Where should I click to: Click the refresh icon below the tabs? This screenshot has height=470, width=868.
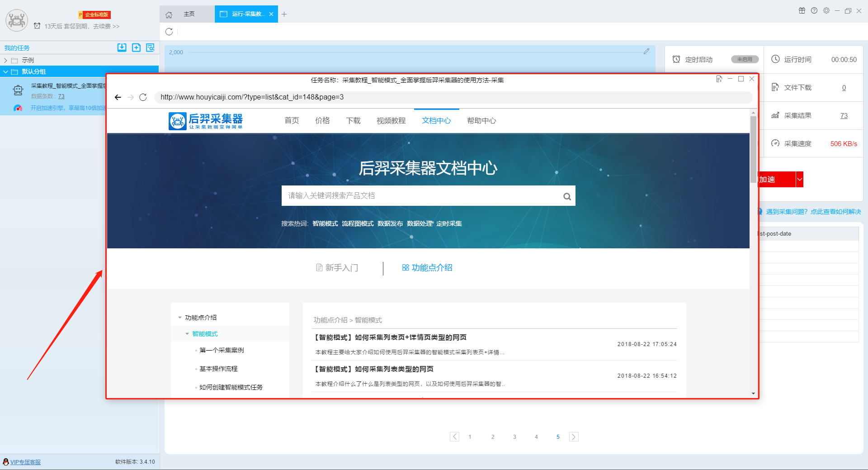pyautogui.click(x=169, y=32)
